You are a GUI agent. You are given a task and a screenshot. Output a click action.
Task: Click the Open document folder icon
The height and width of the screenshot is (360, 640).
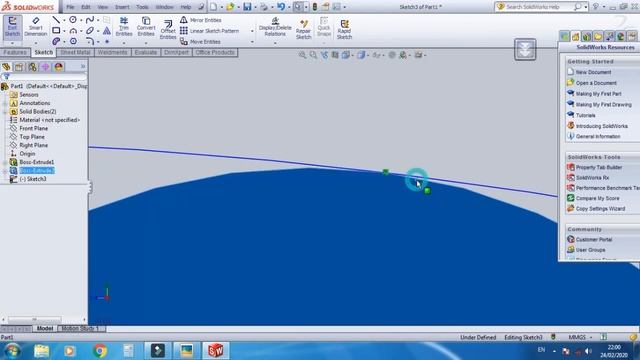pyautogui.click(x=230, y=7)
